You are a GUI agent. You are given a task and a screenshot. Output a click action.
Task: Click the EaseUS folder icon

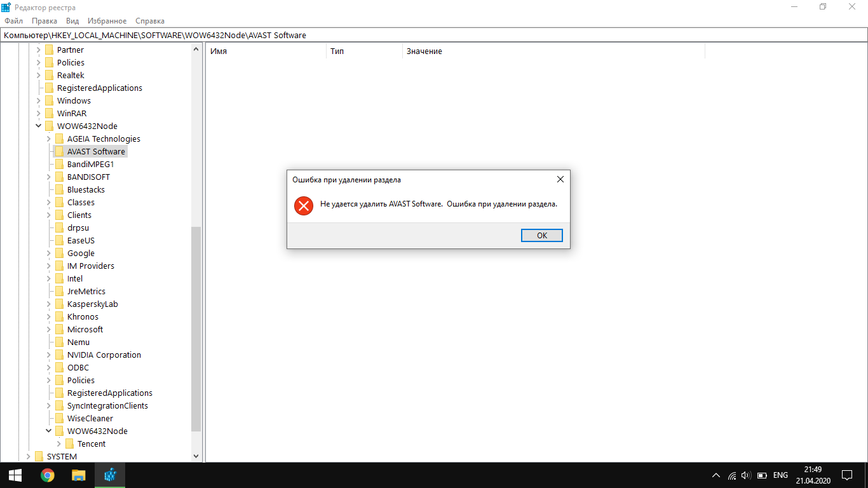(59, 240)
